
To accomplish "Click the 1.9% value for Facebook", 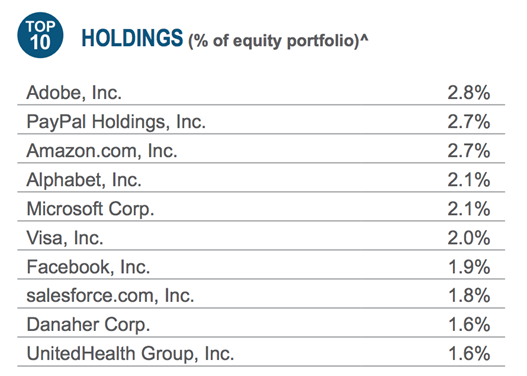I will coord(469,267).
